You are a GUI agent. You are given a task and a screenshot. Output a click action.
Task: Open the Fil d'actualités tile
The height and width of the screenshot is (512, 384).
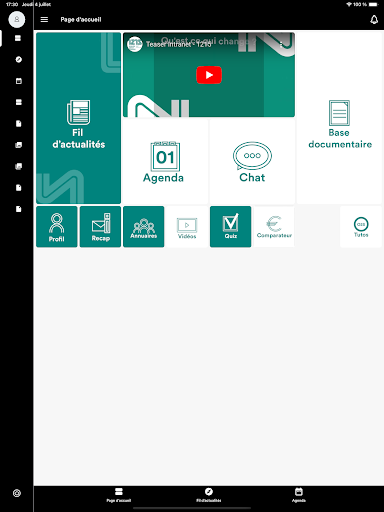point(79,118)
